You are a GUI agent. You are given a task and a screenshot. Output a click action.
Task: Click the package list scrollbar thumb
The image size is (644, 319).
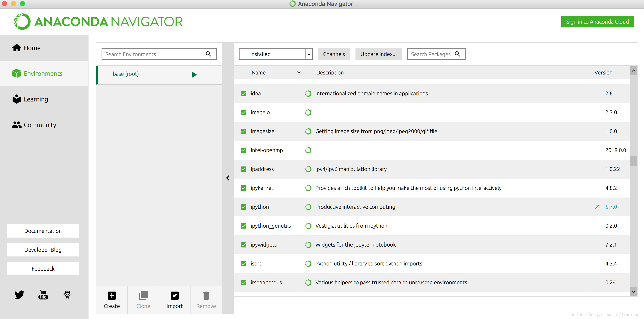coord(633,161)
